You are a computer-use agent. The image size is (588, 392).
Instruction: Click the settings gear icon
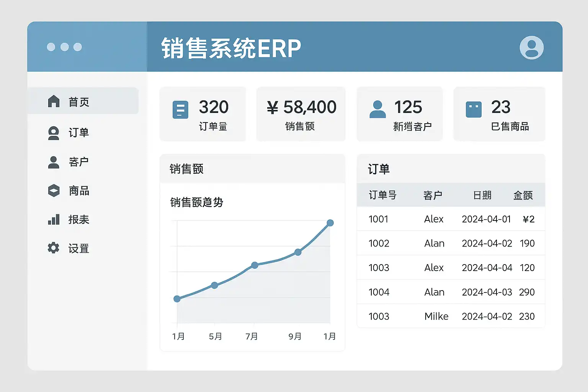(x=54, y=248)
